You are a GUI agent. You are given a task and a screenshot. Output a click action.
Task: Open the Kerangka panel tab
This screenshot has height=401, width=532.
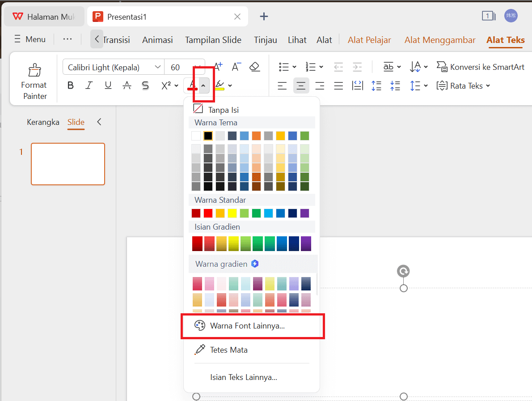coord(43,122)
